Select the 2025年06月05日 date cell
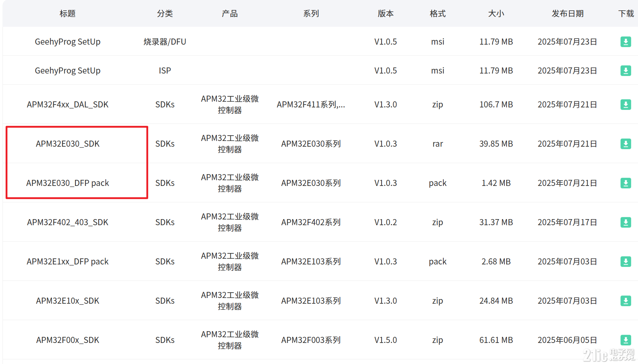The width and height of the screenshot is (638, 364). click(567, 340)
